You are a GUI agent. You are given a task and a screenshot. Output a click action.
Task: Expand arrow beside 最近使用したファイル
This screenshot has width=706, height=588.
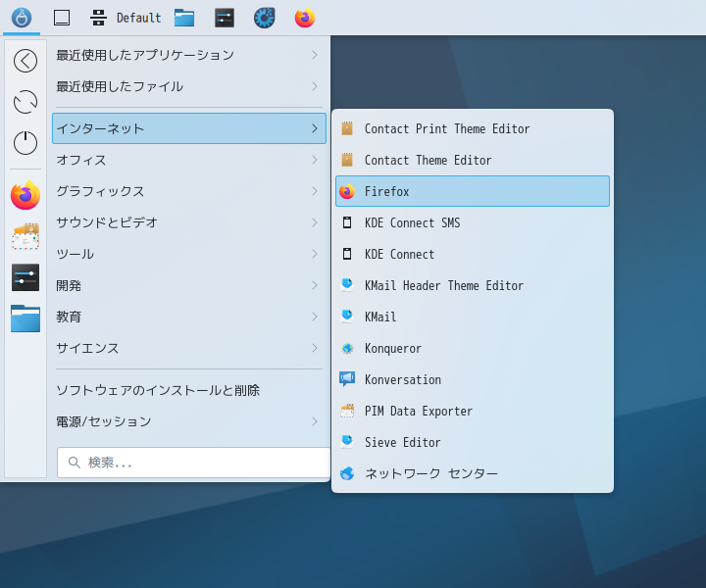(x=315, y=86)
